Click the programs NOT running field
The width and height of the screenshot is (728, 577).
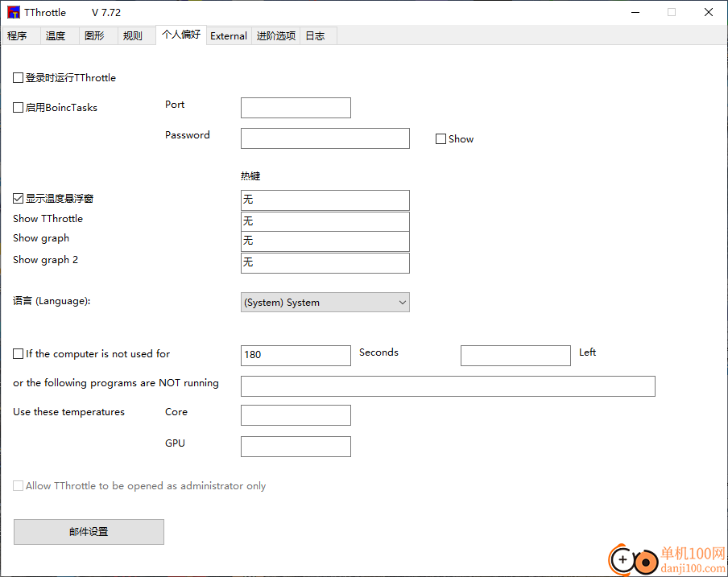click(x=448, y=386)
